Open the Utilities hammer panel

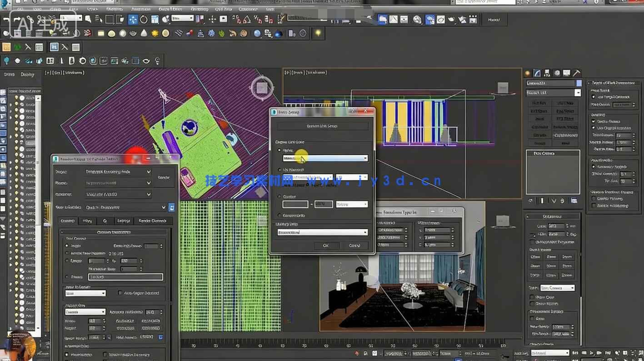(x=576, y=74)
